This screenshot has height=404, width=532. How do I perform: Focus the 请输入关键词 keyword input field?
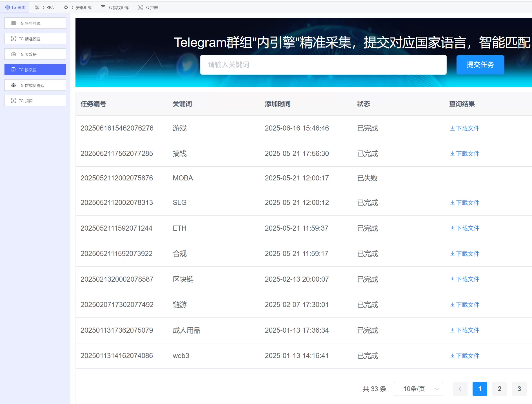click(x=323, y=65)
